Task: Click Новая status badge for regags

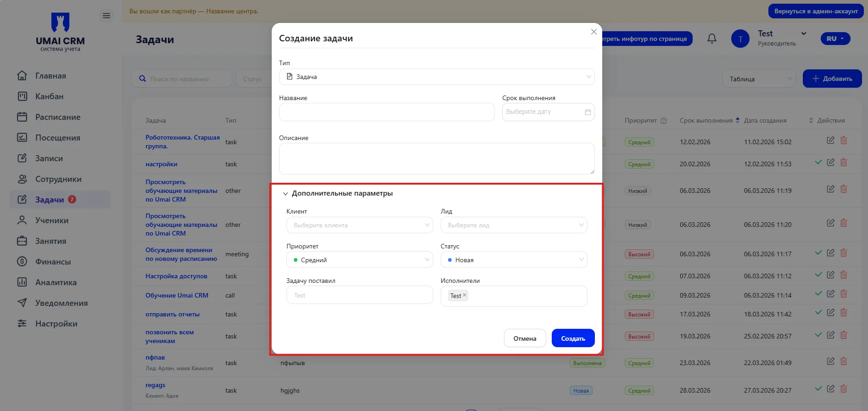Action: (581, 390)
